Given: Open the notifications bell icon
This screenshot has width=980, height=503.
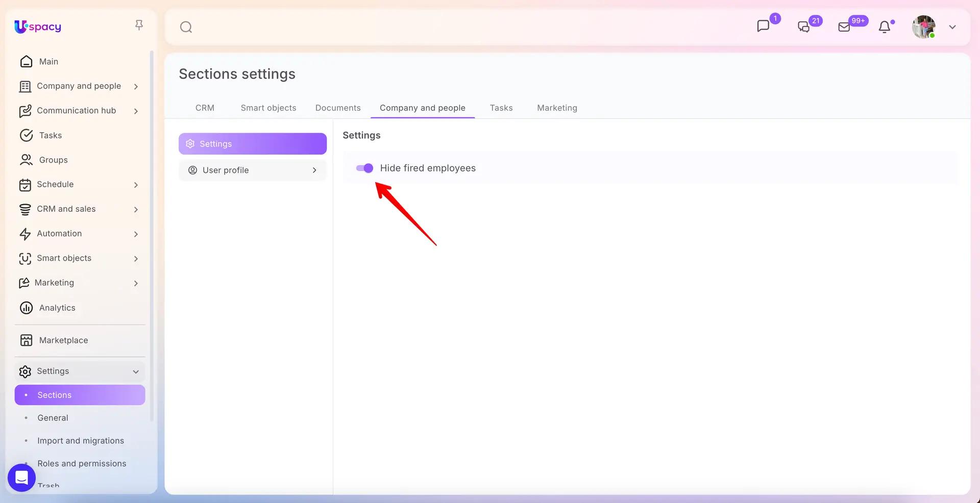Looking at the screenshot, I should point(885,27).
